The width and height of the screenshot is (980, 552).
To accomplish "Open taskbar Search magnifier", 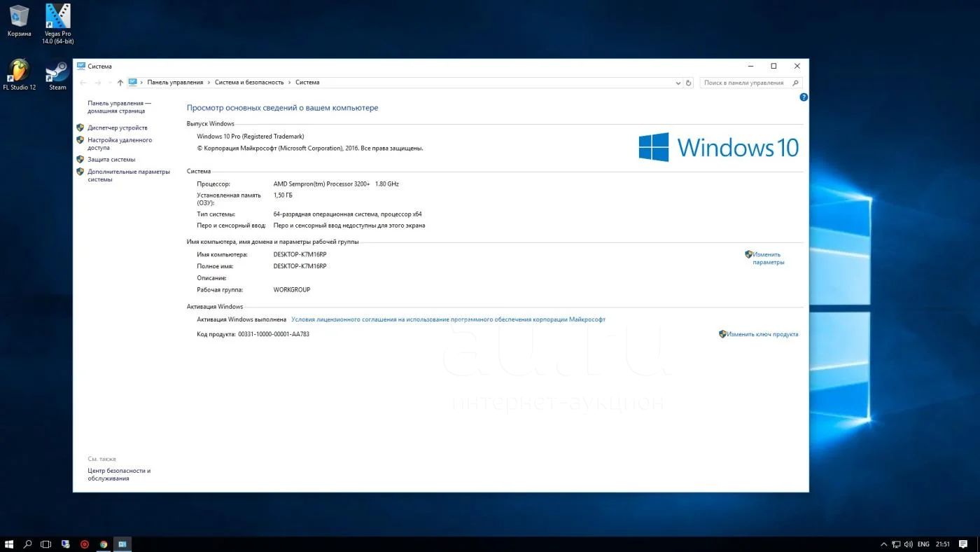I will coord(28,544).
